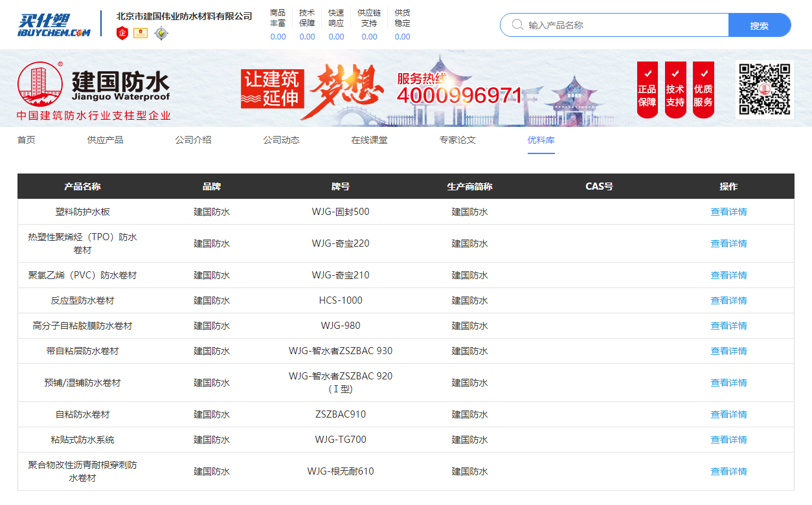This screenshot has height=505, width=812.
Task: Click the 供应链支持 rating score
Action: pyautogui.click(x=369, y=37)
